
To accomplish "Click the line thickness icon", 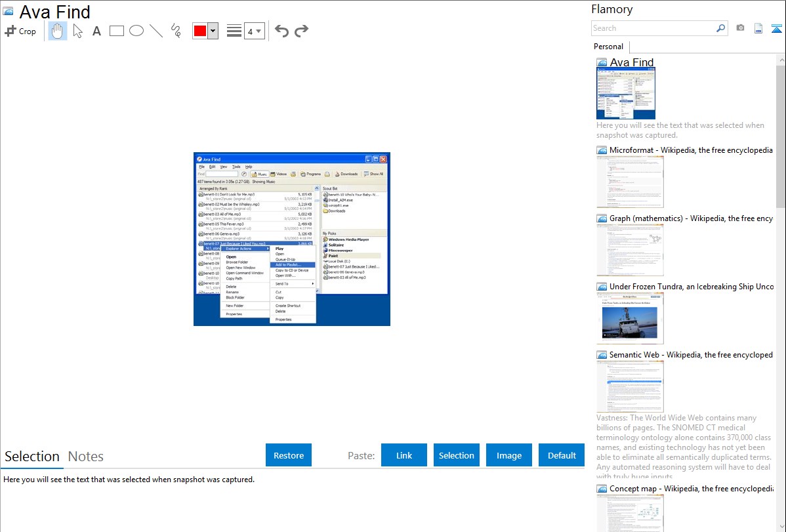I will [x=234, y=31].
